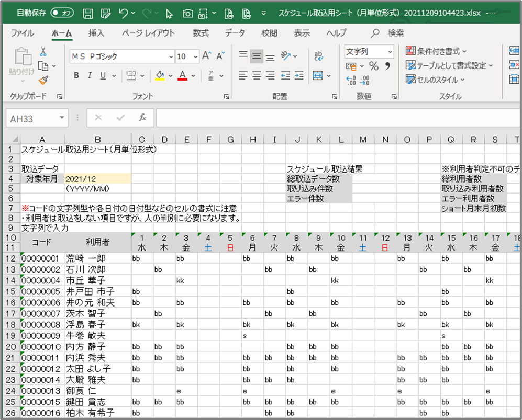The height and width of the screenshot is (420, 522).
Task: Click the Percent Style icon
Action: pos(373,66)
